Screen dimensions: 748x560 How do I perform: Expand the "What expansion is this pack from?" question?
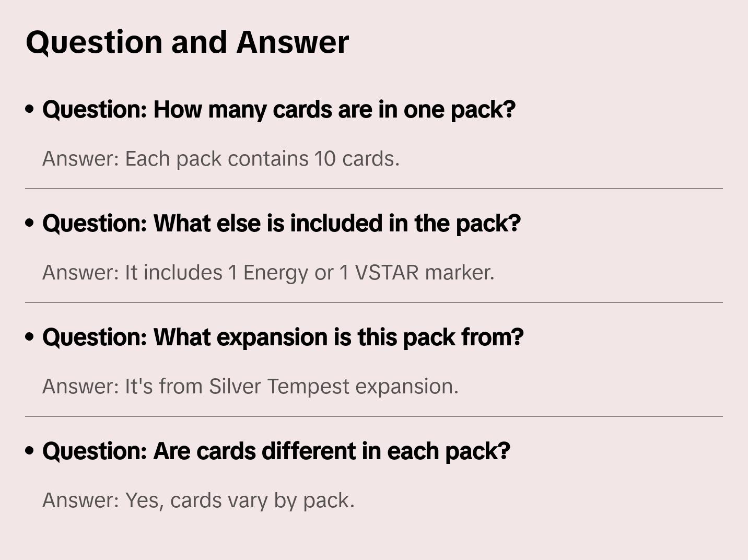[283, 337]
